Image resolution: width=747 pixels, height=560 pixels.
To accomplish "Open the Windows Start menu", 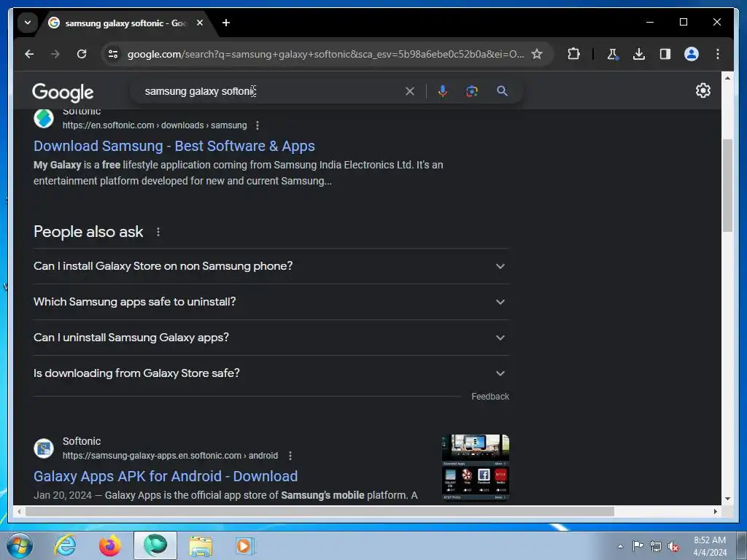I will [x=19, y=545].
